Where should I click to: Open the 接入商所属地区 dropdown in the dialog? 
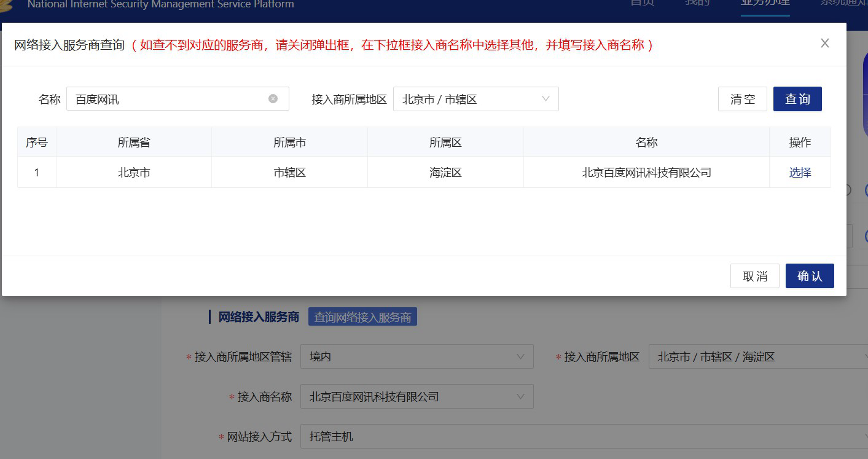coord(476,99)
